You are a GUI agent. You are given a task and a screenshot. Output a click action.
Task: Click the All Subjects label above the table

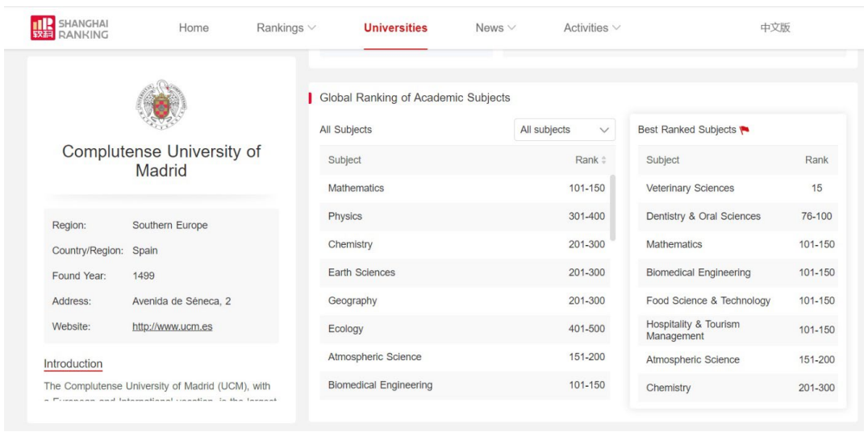point(345,130)
